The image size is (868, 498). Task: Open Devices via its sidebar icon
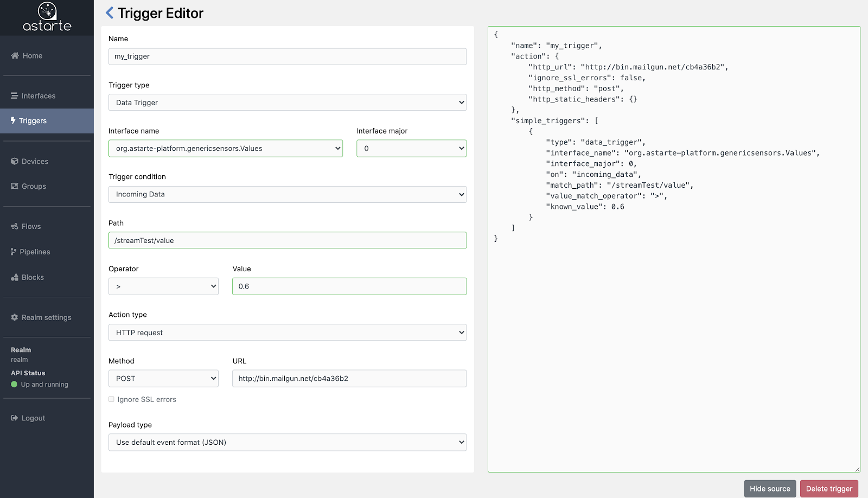(14, 161)
